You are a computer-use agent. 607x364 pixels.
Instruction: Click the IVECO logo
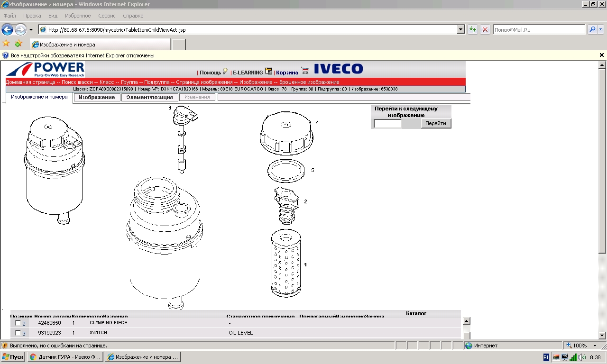338,69
